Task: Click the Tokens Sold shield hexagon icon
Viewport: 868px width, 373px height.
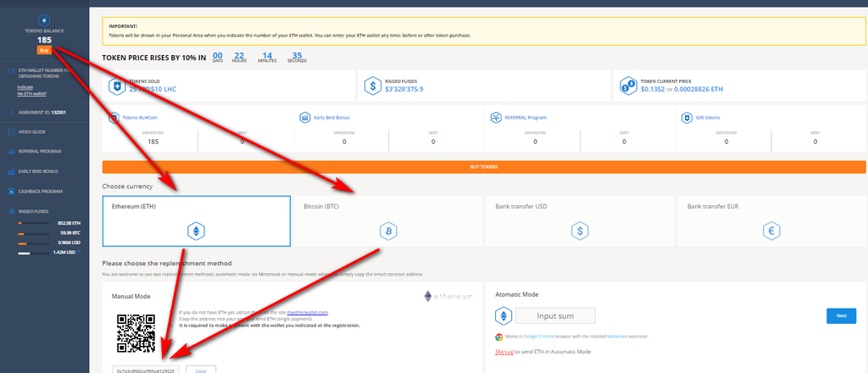Action: click(117, 86)
